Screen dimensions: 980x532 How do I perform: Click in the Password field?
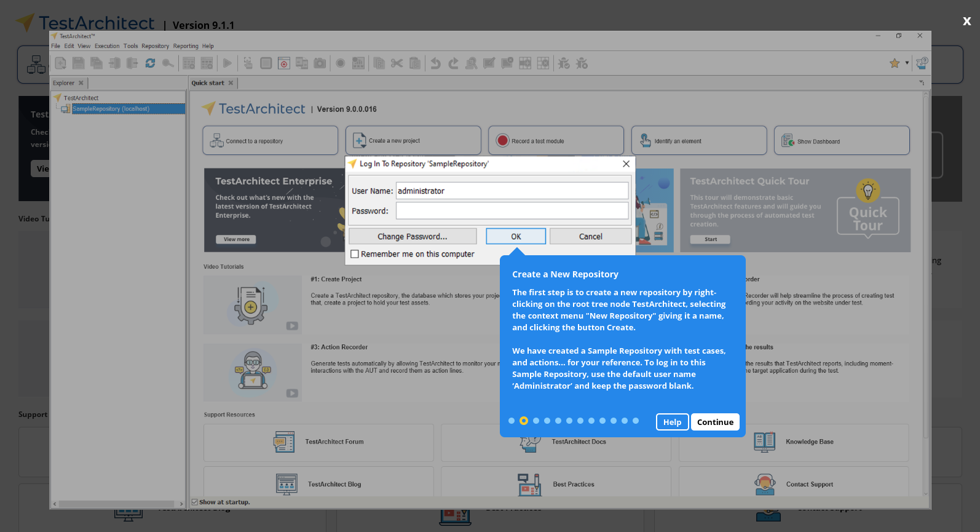pyautogui.click(x=512, y=211)
